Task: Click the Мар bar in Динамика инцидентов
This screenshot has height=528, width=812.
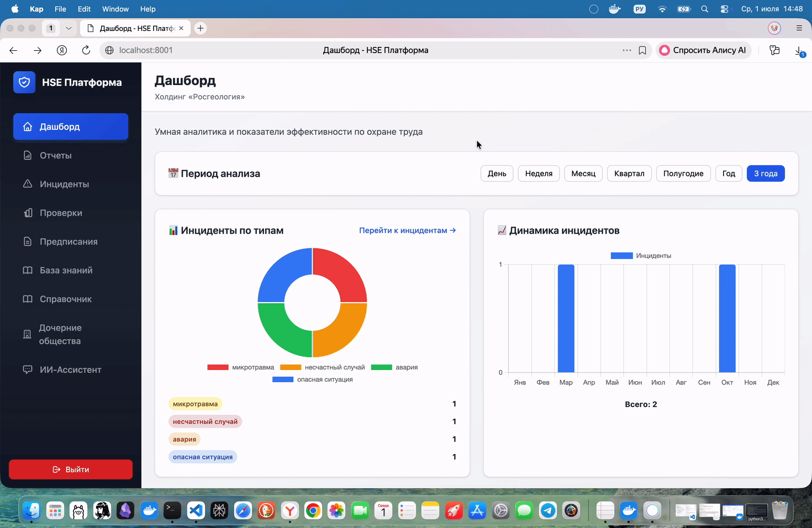Action: click(566, 319)
